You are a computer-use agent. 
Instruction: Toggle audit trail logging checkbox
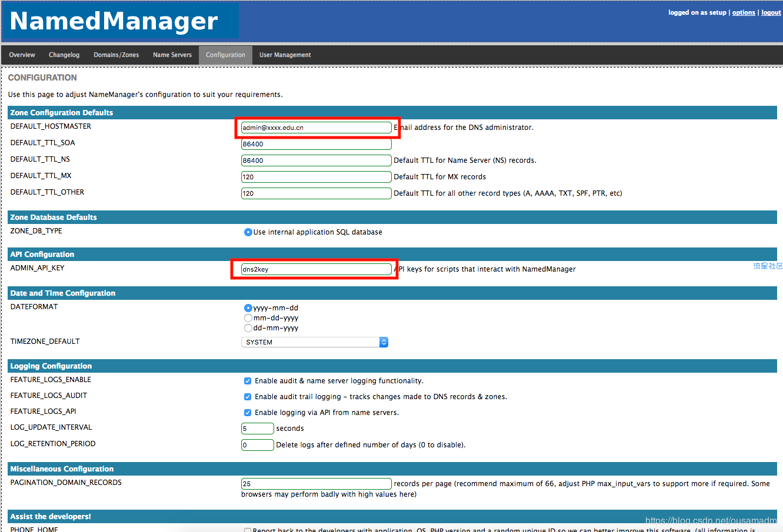pyautogui.click(x=248, y=397)
